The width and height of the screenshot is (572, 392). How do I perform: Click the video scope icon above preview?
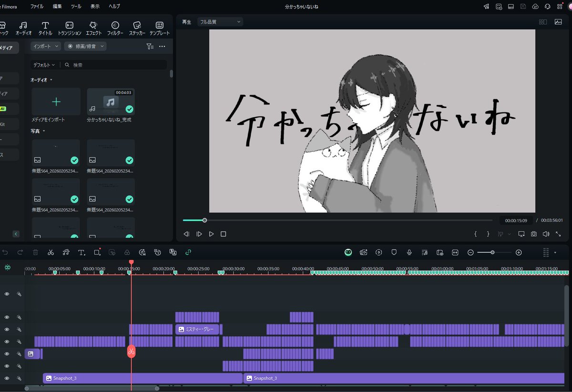(558, 22)
